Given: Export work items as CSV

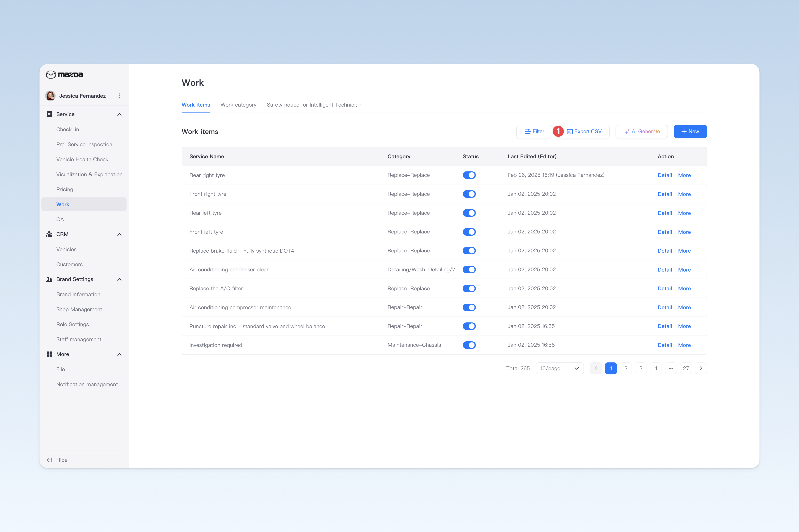Looking at the screenshot, I should (584, 132).
